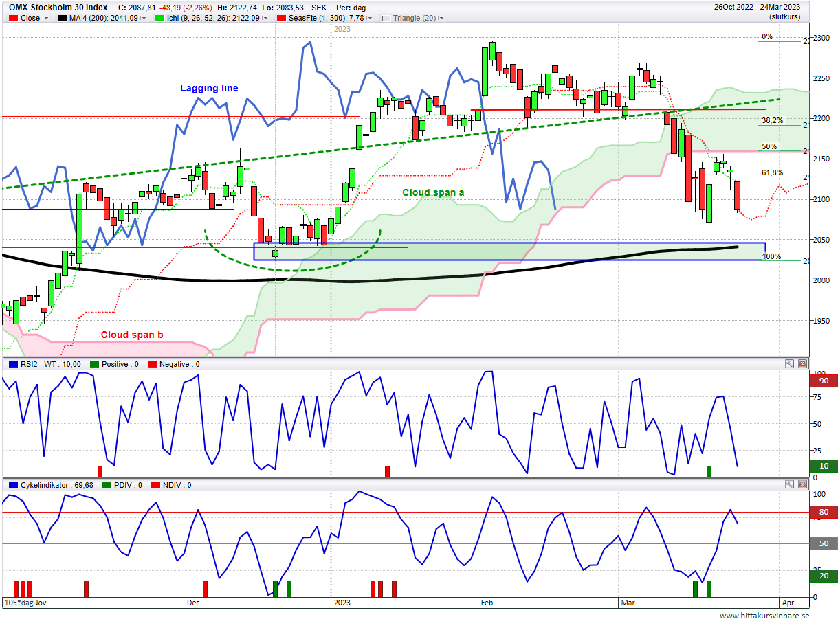Click the Feb month label on time axis
The width and height of the screenshot is (840, 619).
[x=486, y=603]
